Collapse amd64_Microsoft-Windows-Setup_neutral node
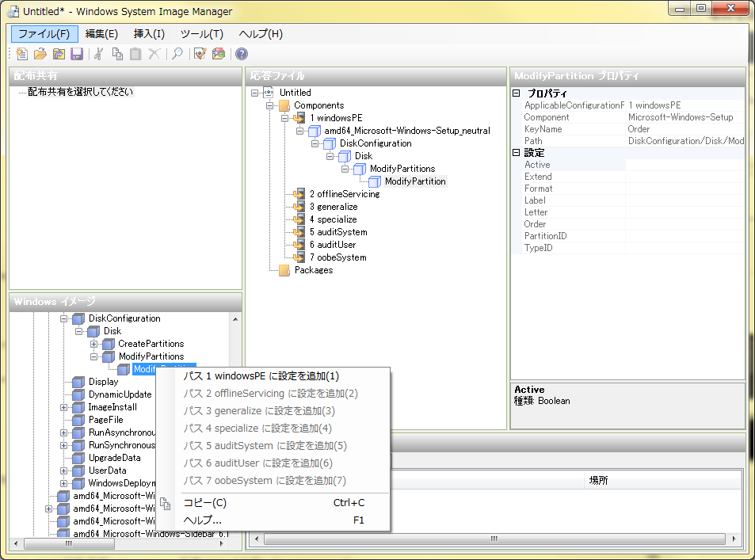Viewport: 755px width, 560px height. 299,131
